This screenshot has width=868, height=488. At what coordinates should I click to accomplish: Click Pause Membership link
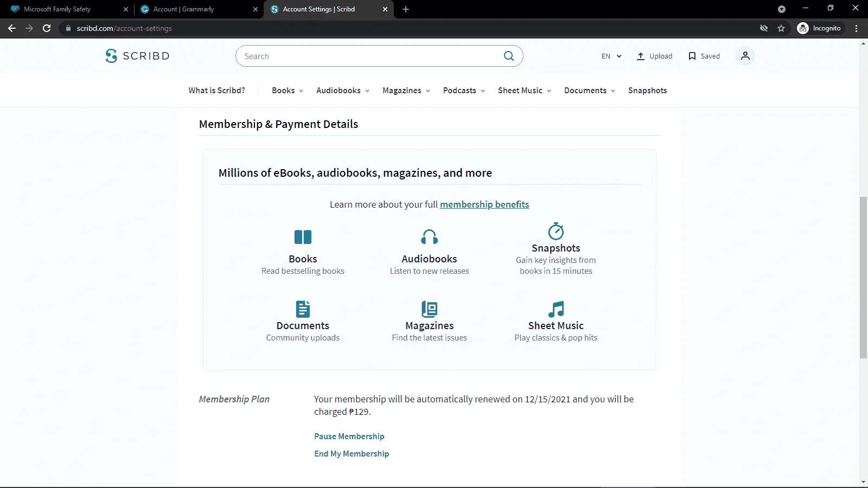click(349, 436)
